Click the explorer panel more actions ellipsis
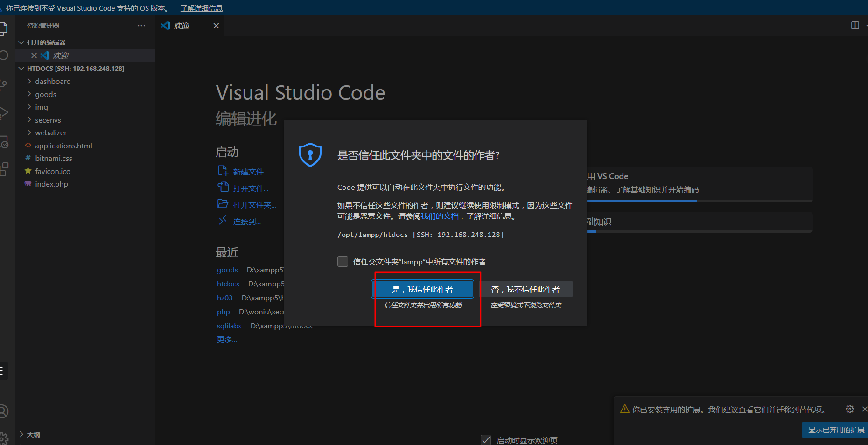Image resolution: width=868 pixels, height=445 pixels. 141,26
